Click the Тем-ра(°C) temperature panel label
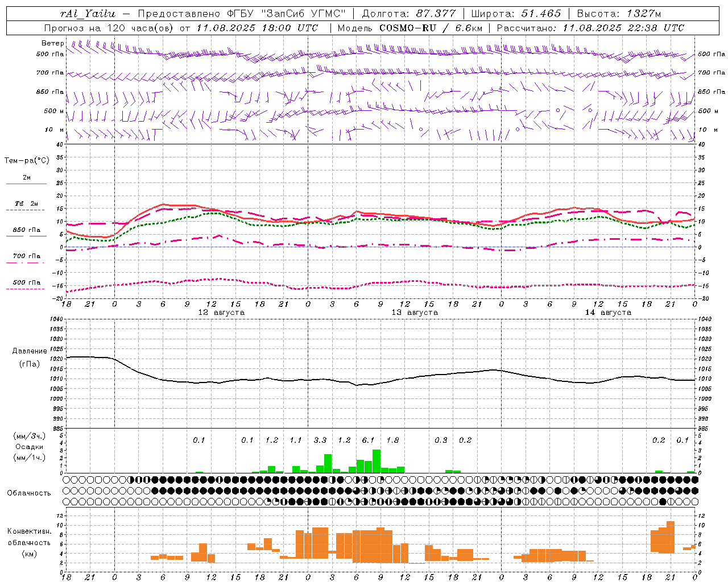The image size is (728, 582). coord(27,161)
